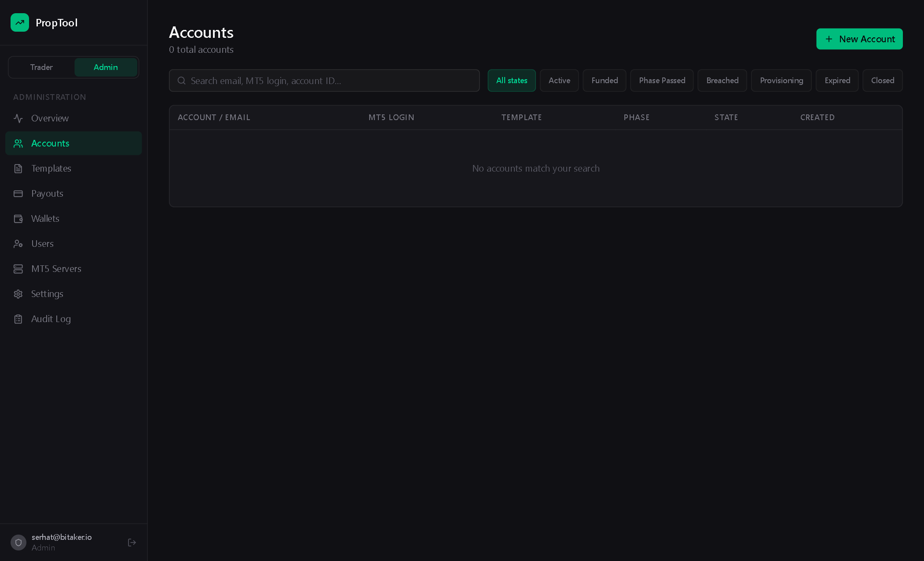The image size is (924, 561).
Task: Open the Templates page
Action: pos(73,169)
